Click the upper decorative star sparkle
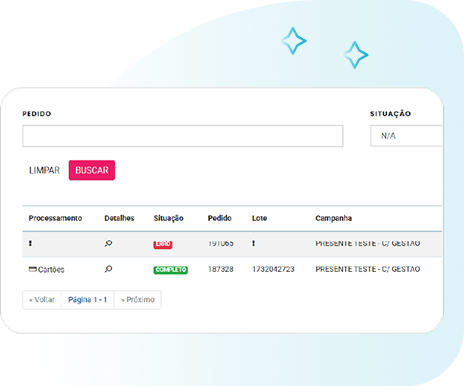The width and height of the screenshot is (464, 386). click(293, 41)
